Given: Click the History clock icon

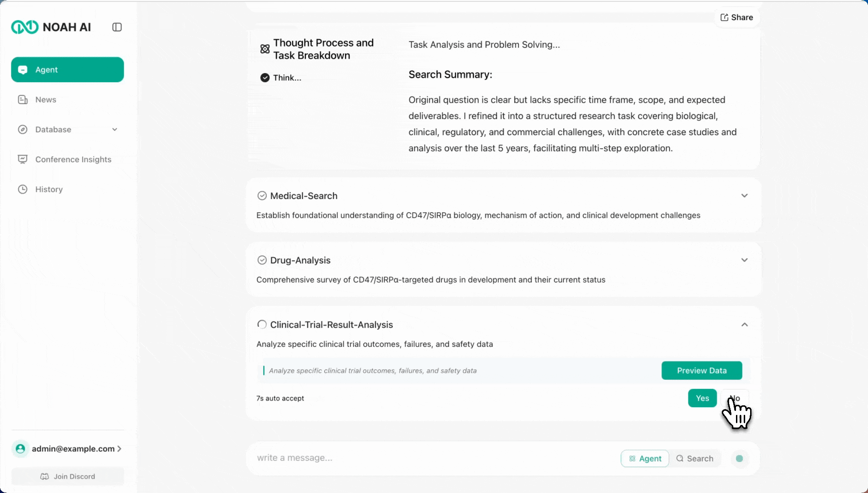Looking at the screenshot, I should (x=22, y=189).
